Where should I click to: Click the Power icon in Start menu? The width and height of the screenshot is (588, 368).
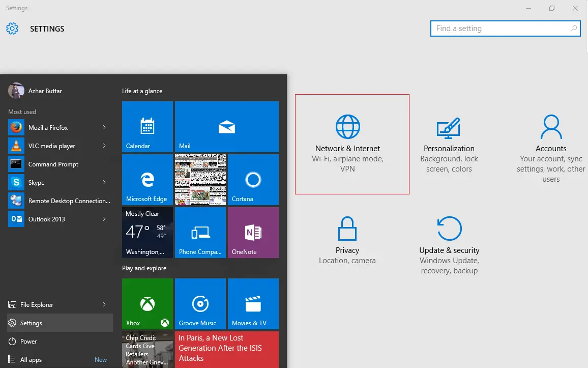12,342
